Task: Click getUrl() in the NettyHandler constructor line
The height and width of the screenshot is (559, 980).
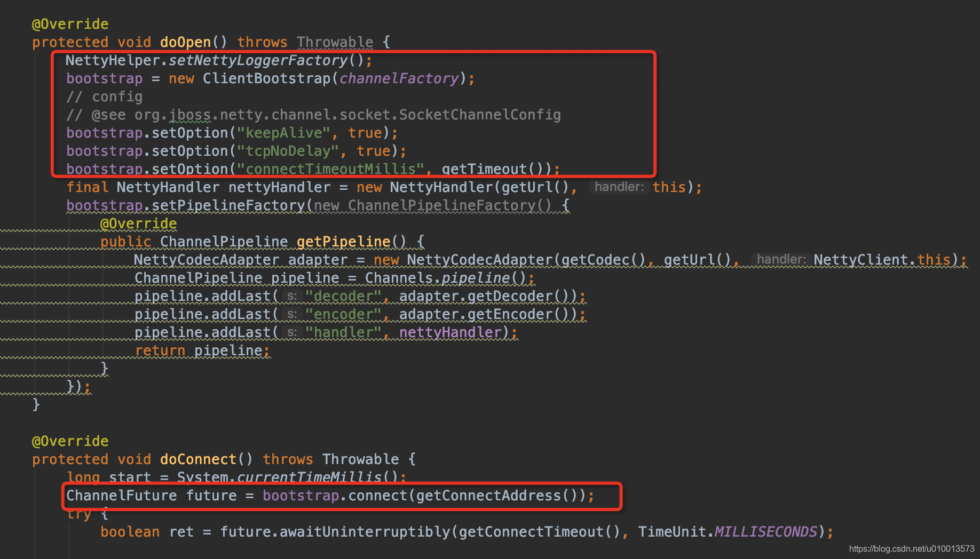Action: (535, 187)
